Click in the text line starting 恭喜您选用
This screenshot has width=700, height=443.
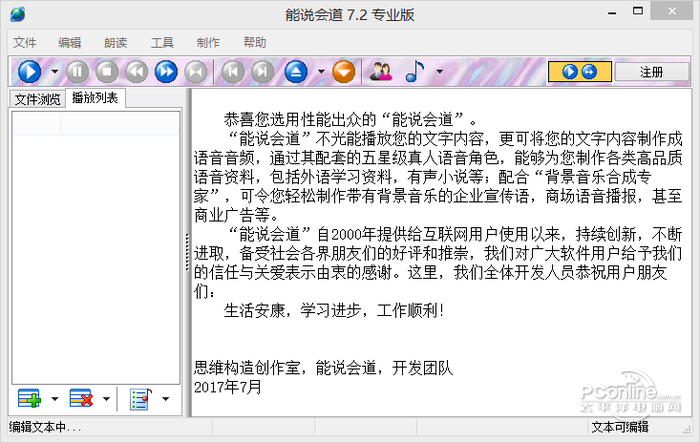[x=351, y=120]
